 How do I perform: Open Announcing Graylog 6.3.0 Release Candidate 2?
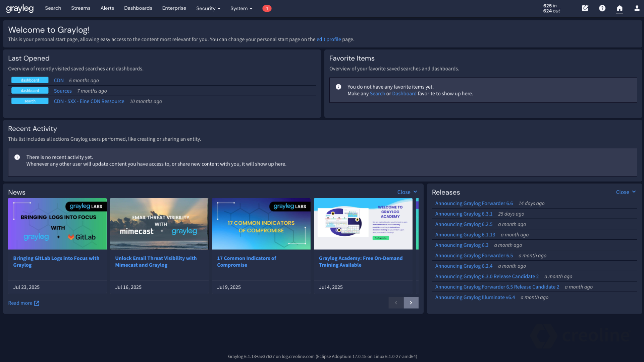[x=487, y=276]
